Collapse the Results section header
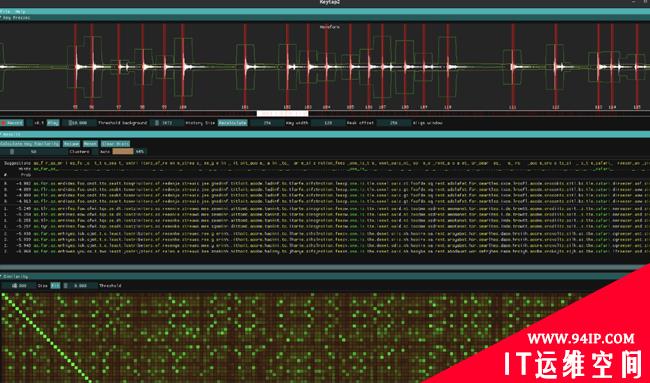 click(325, 134)
